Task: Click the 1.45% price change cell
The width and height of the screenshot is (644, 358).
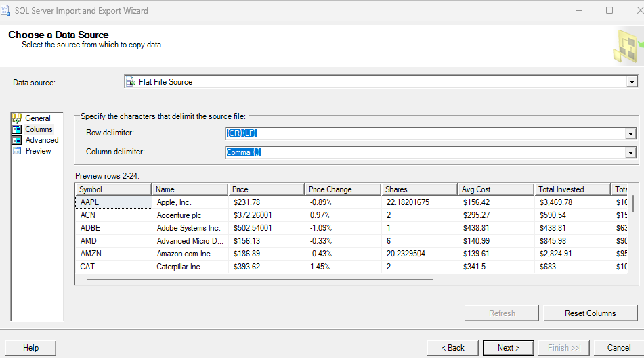Action: 343,267
